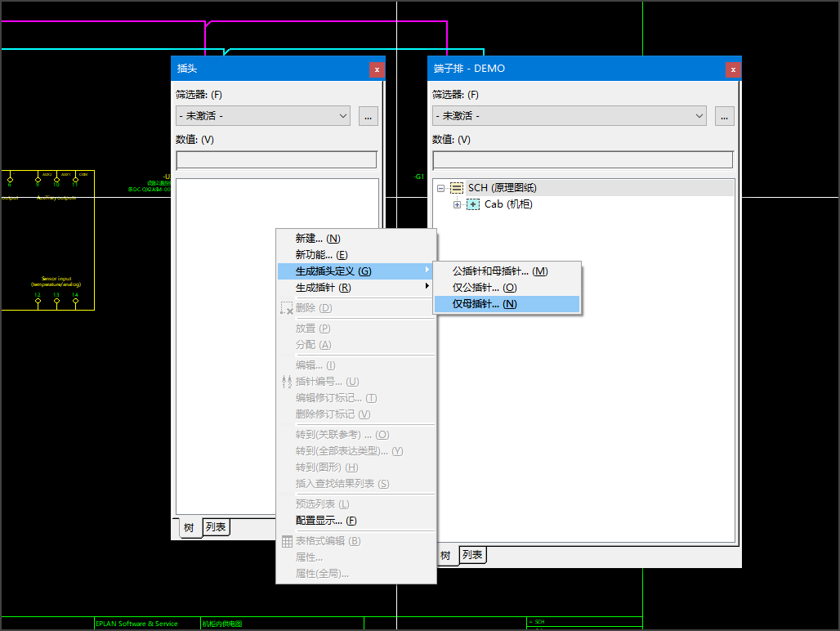
Task: Select 配置显示... (F) menu entry
Action: pos(355,521)
